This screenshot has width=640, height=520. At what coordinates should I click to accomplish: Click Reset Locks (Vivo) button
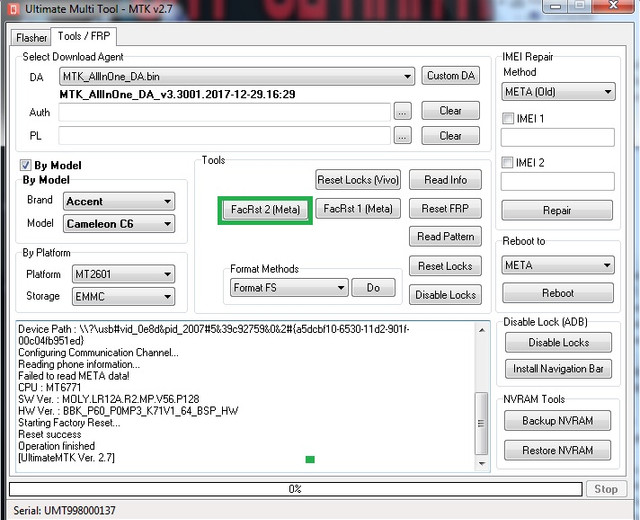358,180
